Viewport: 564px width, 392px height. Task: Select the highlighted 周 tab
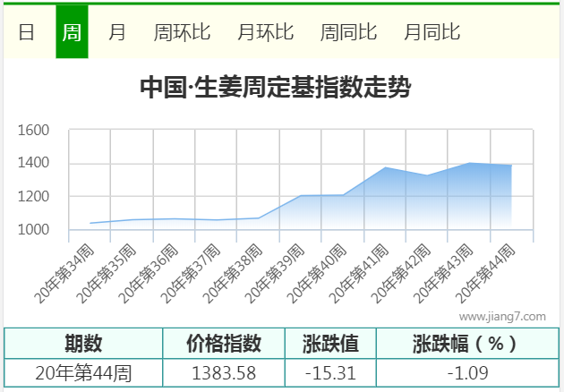(x=72, y=31)
